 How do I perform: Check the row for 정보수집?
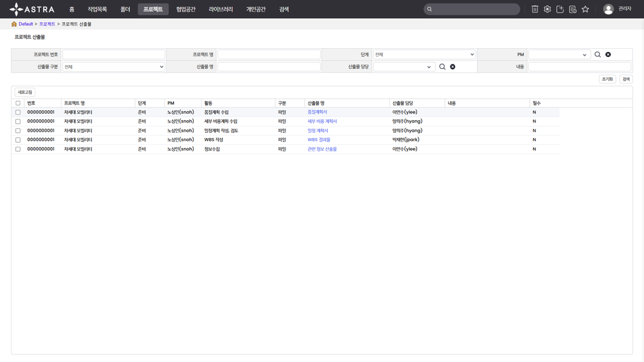(x=17, y=149)
